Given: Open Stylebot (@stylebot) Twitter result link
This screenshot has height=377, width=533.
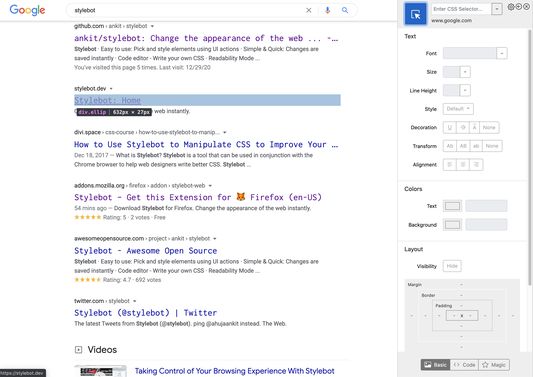Looking at the screenshot, I should coord(145,313).
